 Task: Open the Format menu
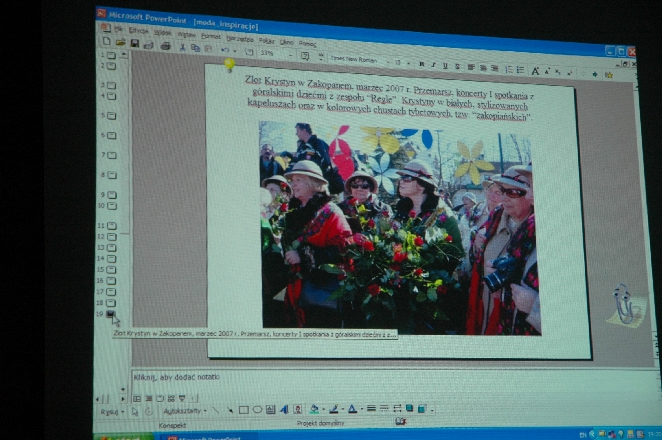[211, 36]
